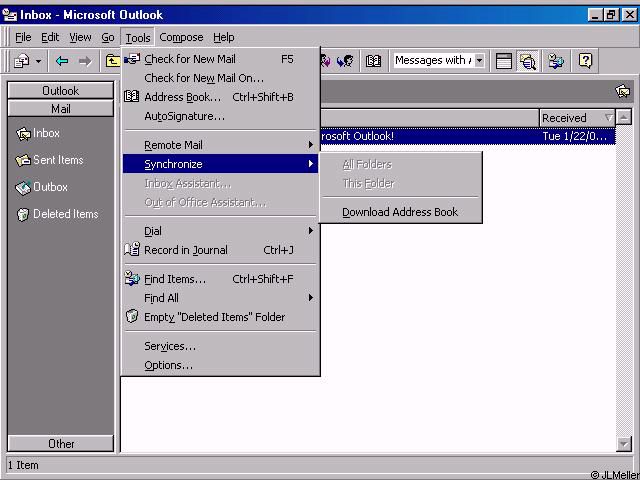Click the Forward message toolbar icon
Image resolution: width=640 pixels, height=480 pixels.
coord(345,61)
